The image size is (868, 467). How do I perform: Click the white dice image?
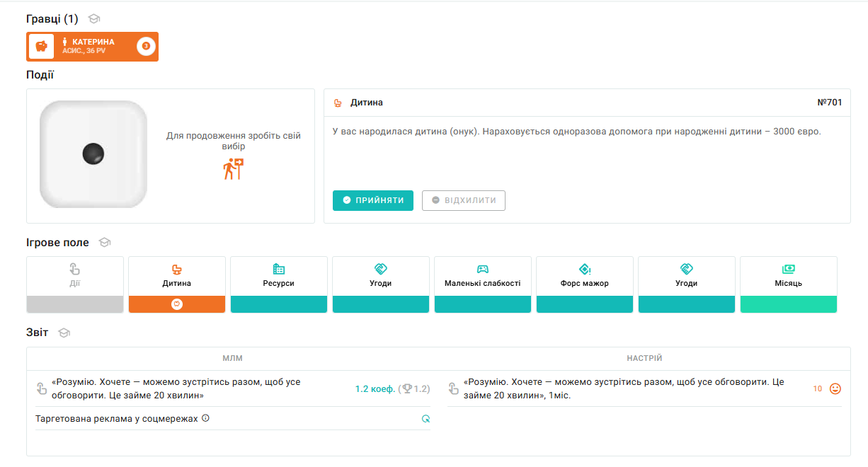[x=93, y=154]
